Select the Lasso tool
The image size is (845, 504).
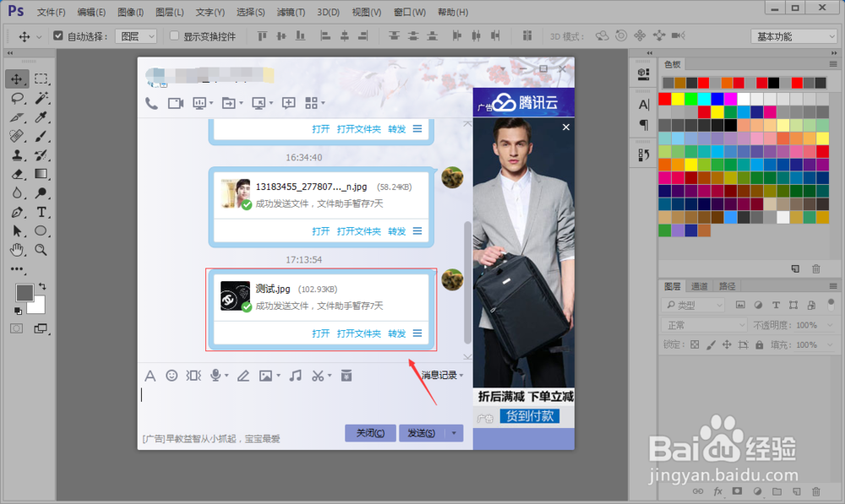pos(17,98)
